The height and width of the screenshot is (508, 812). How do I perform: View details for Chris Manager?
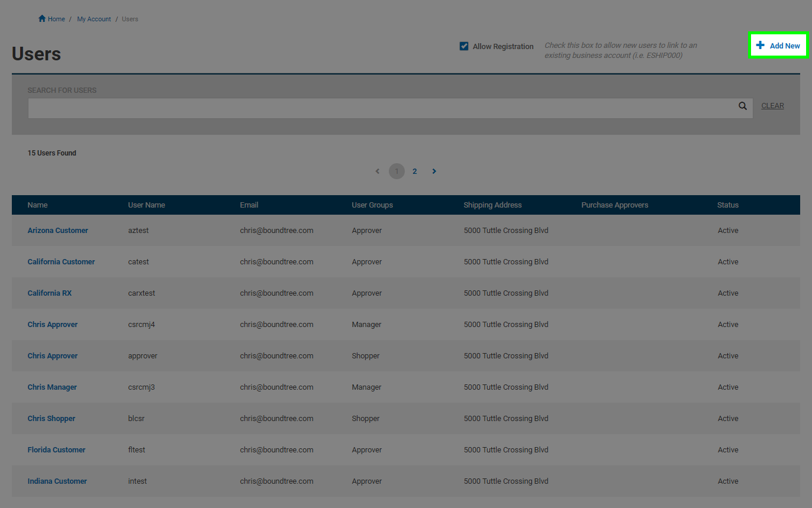pos(52,387)
